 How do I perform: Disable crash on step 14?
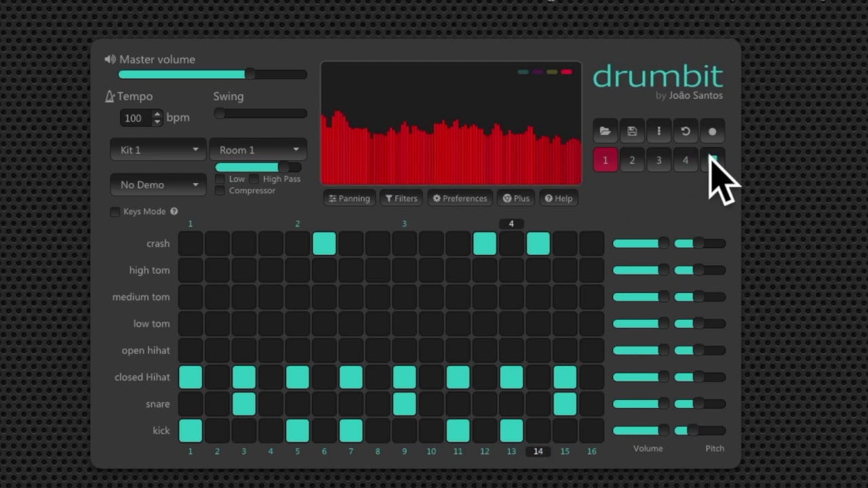click(538, 243)
